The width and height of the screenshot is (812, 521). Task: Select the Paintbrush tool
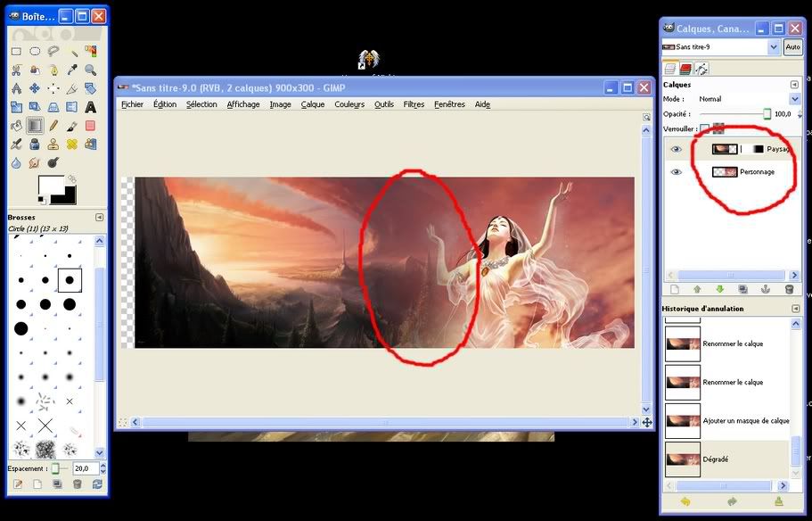(72, 126)
